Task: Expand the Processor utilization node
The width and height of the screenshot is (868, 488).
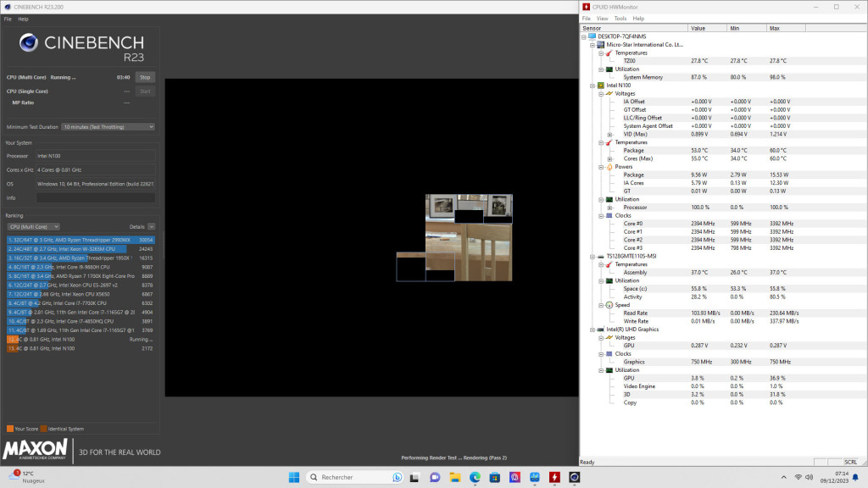Action: tap(610, 208)
